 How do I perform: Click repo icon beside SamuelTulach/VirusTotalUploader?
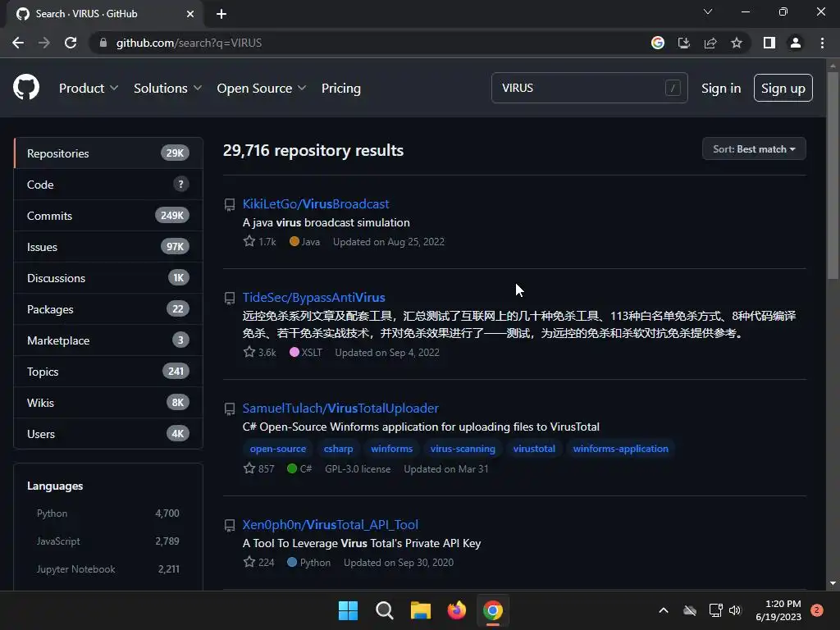pyautogui.click(x=230, y=409)
